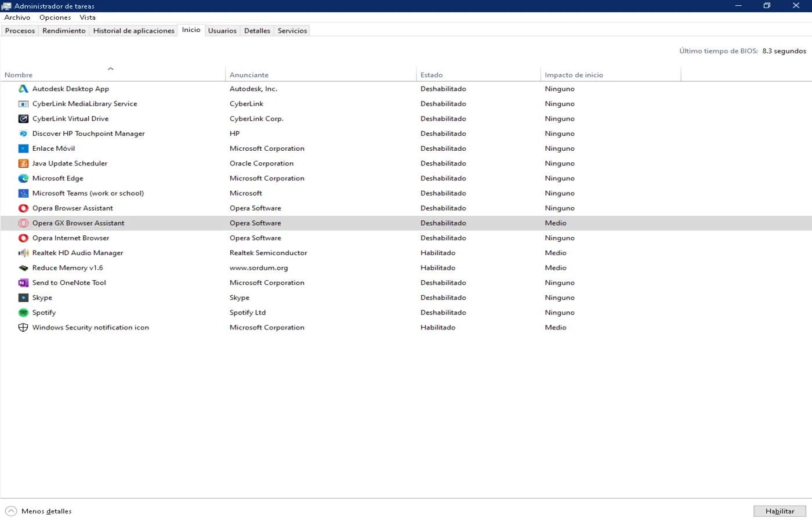The height and width of the screenshot is (522, 812).
Task: Select the Enlace Móvil name
Action: (53, 148)
